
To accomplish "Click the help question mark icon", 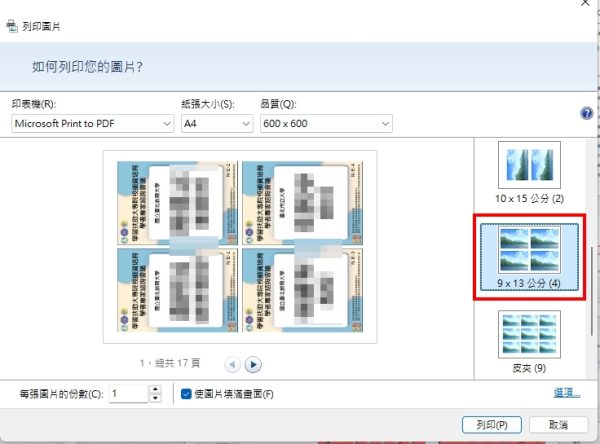I will (587, 114).
